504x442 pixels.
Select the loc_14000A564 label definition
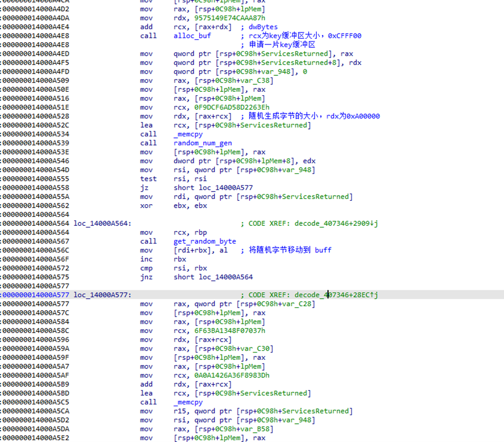pyautogui.click(x=102, y=224)
